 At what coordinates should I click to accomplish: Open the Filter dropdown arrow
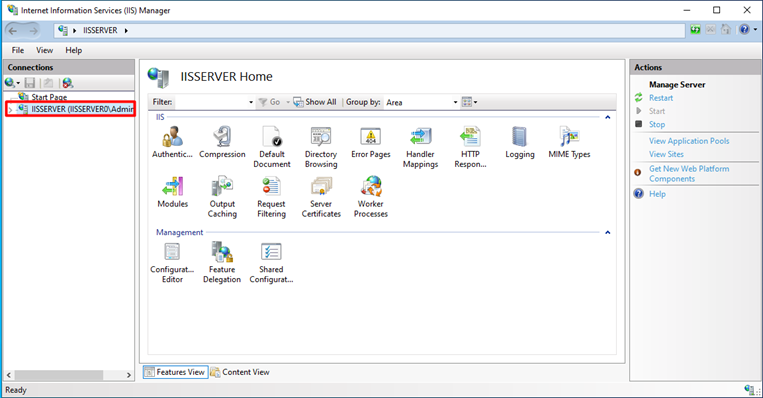251,102
